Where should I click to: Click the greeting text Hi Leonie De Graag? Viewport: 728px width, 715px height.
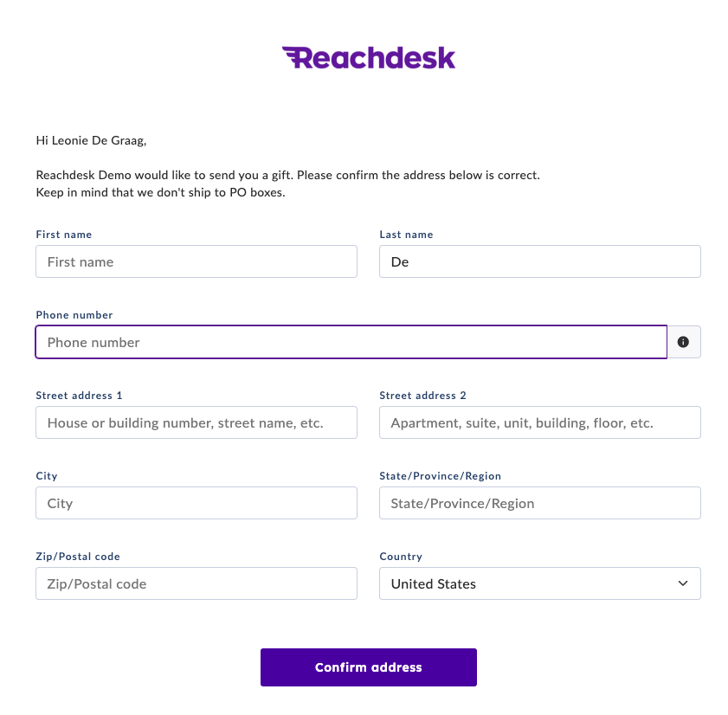(x=91, y=141)
